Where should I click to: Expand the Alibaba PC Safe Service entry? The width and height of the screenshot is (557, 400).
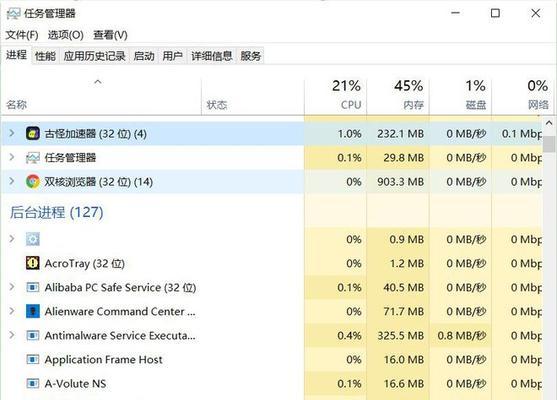tap(12, 287)
